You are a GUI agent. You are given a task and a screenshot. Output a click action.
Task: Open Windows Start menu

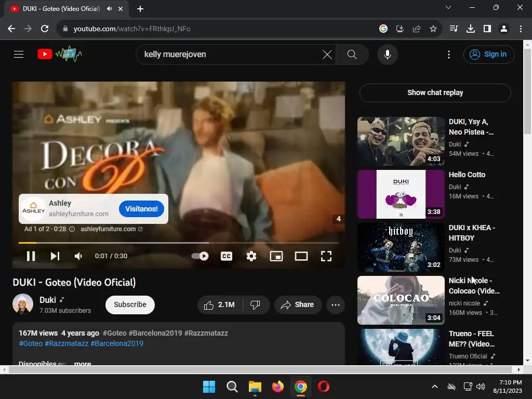click(x=209, y=387)
